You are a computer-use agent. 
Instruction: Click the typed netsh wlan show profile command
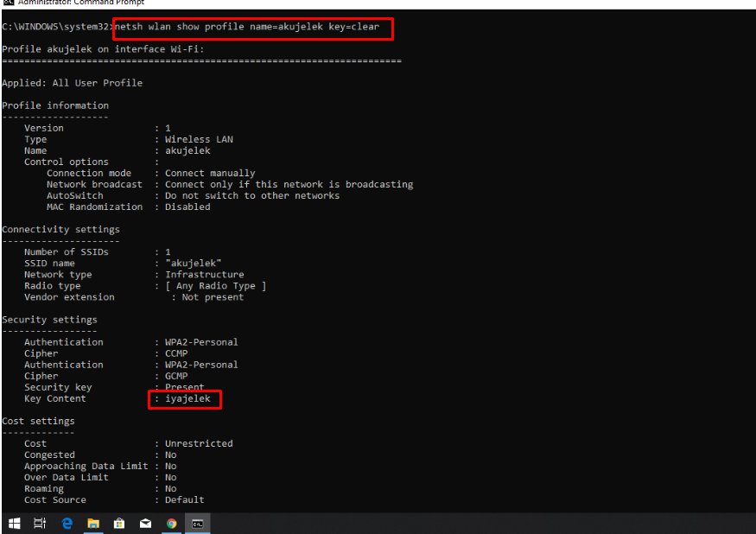pyautogui.click(x=247, y=27)
